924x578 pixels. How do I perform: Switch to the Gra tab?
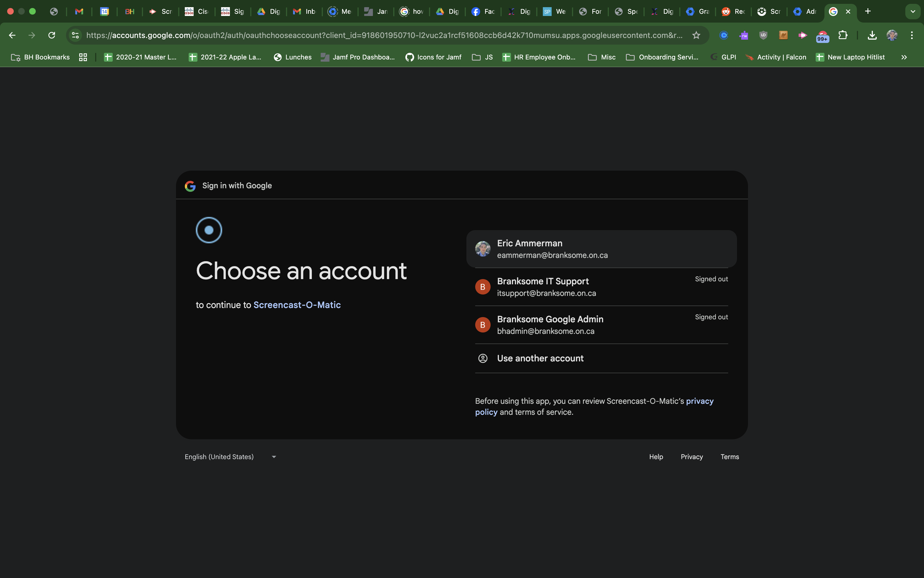coord(697,12)
